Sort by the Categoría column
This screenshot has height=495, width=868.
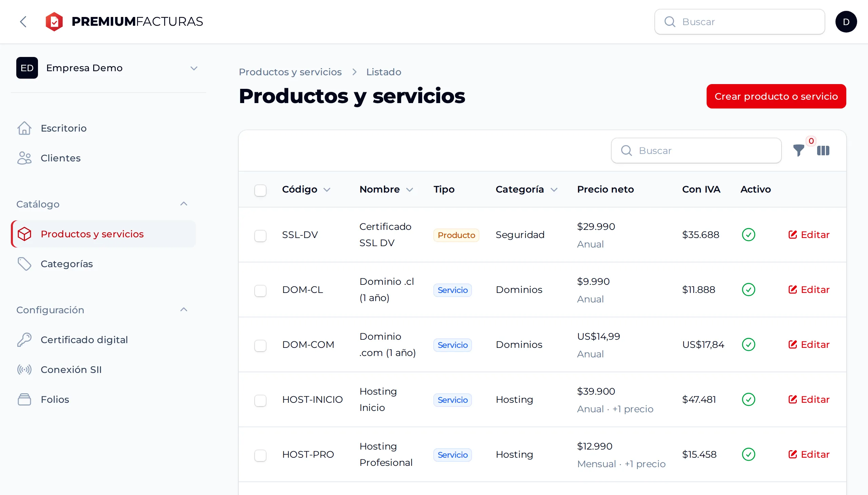(x=527, y=190)
